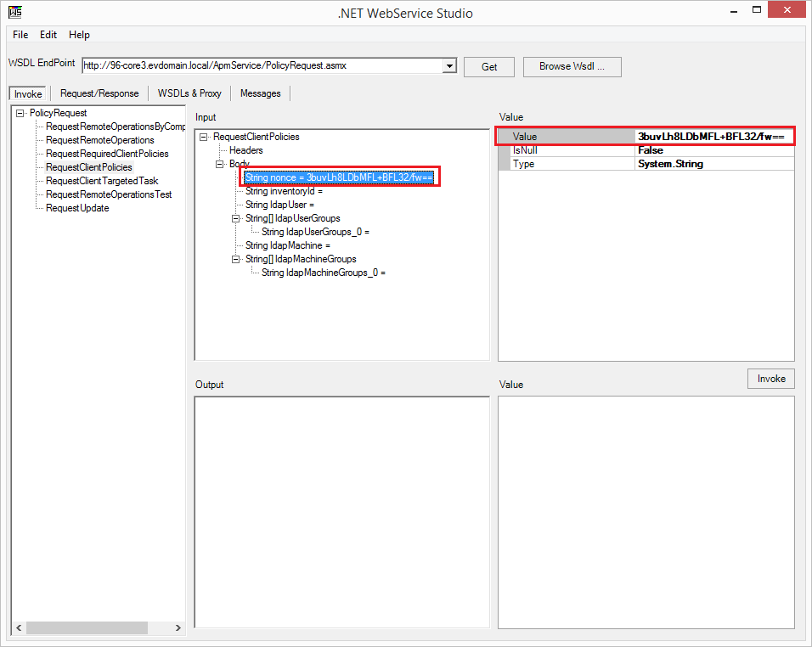This screenshot has width=812, height=647.
Task: Click the app icon in the title bar
Action: coord(15,13)
